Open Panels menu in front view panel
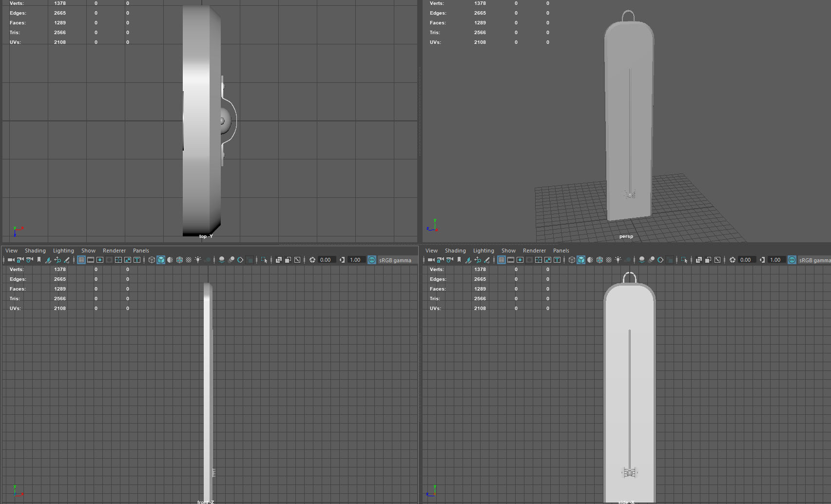This screenshot has height=504, width=831. pyautogui.click(x=141, y=251)
